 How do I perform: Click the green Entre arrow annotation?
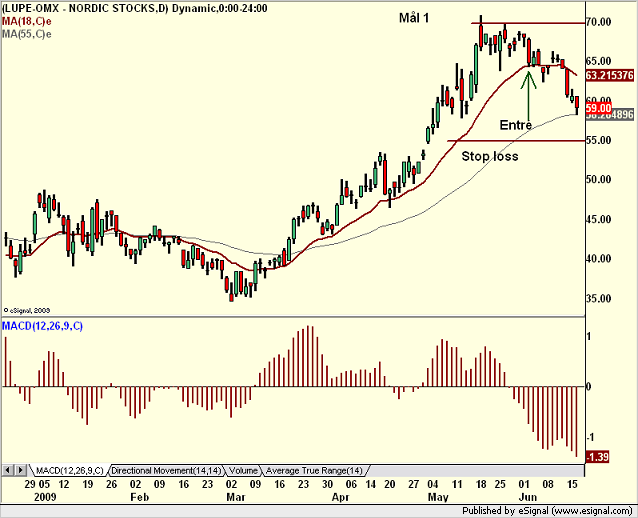point(528,96)
